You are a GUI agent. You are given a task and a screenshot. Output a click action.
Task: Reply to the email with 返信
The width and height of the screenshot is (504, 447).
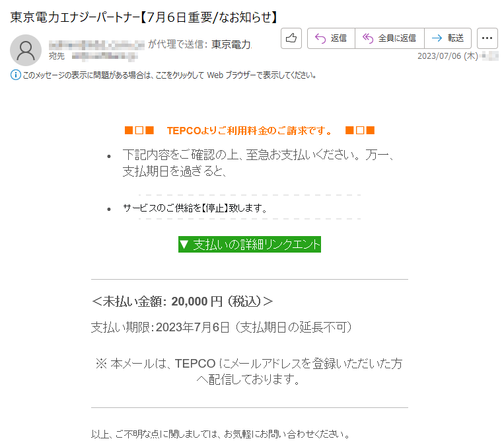(x=331, y=38)
